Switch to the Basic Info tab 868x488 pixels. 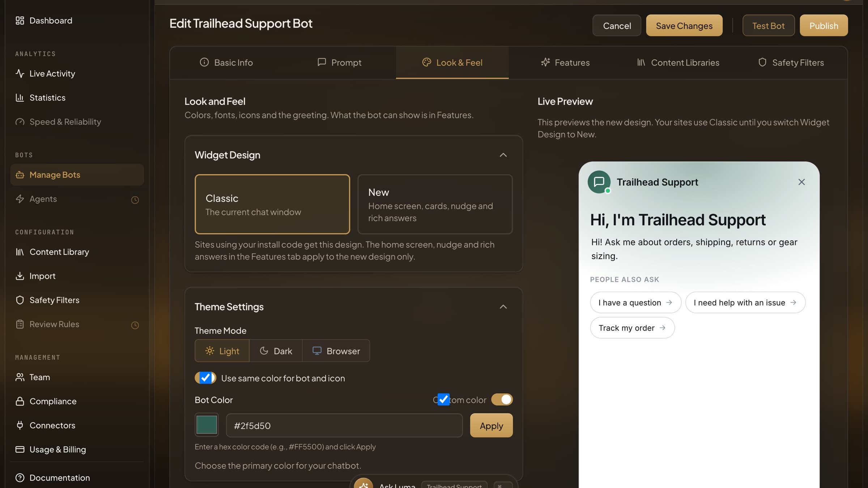(x=226, y=63)
